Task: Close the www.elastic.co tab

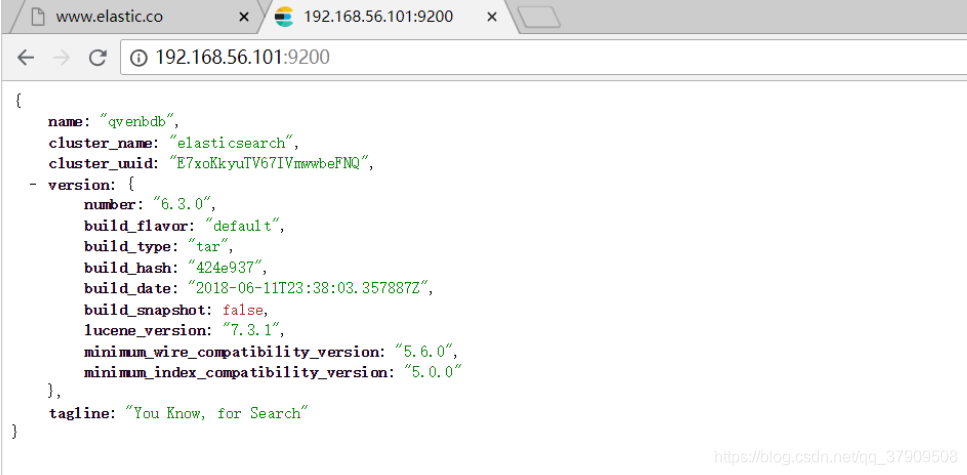Action: pos(244,17)
